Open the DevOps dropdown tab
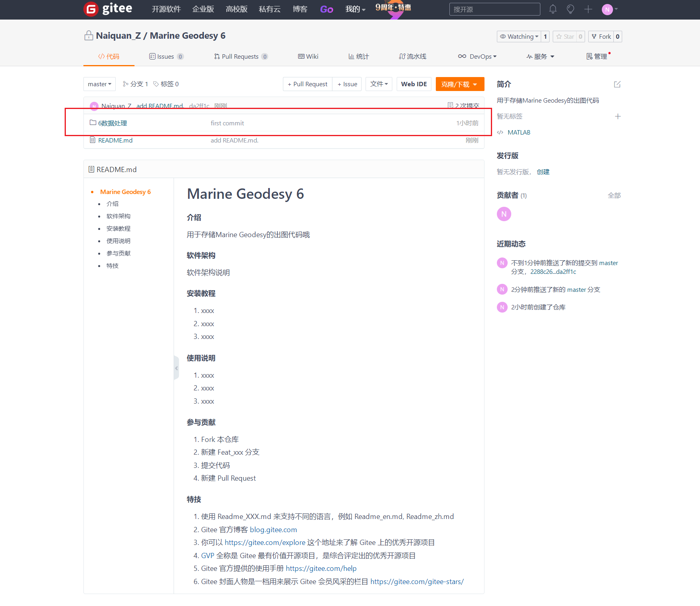700x606 pixels. (477, 56)
